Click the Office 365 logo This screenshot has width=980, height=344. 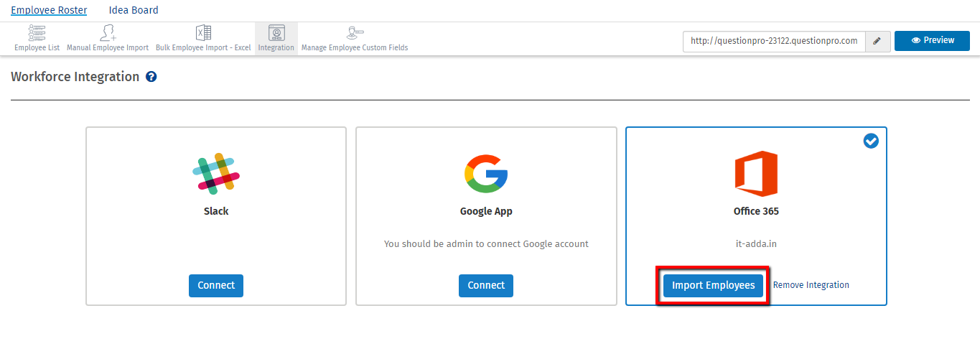point(756,173)
